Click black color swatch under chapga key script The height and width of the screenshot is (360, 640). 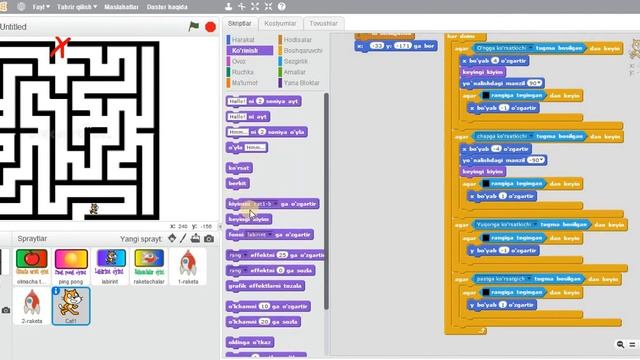coord(486,184)
